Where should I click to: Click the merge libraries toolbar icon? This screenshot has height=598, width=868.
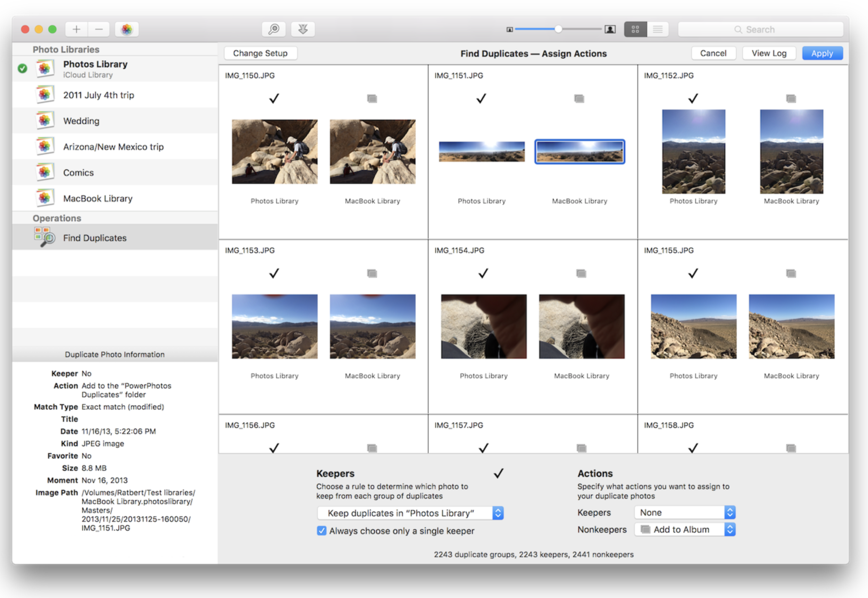(303, 29)
